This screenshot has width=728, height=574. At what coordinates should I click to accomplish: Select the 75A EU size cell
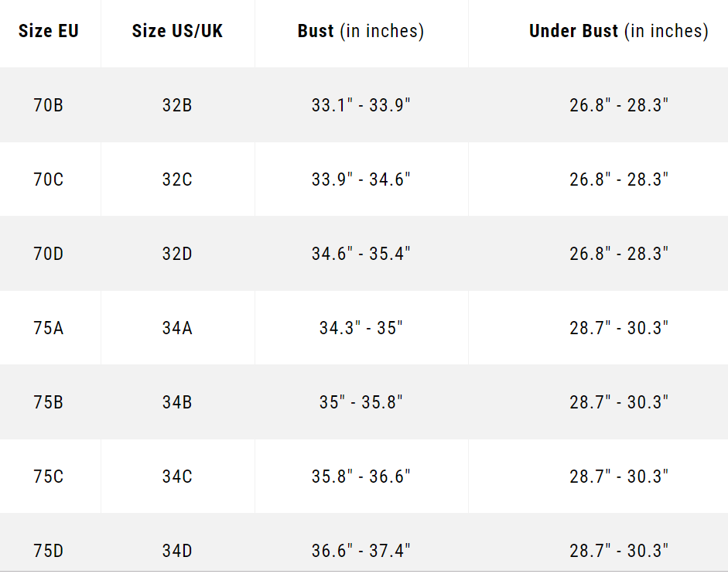(49, 328)
